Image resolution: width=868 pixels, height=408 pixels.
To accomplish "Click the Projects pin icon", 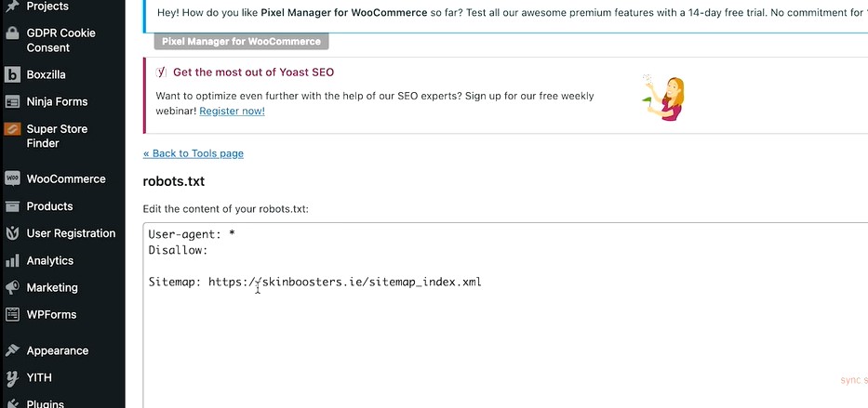I will pos(12,7).
